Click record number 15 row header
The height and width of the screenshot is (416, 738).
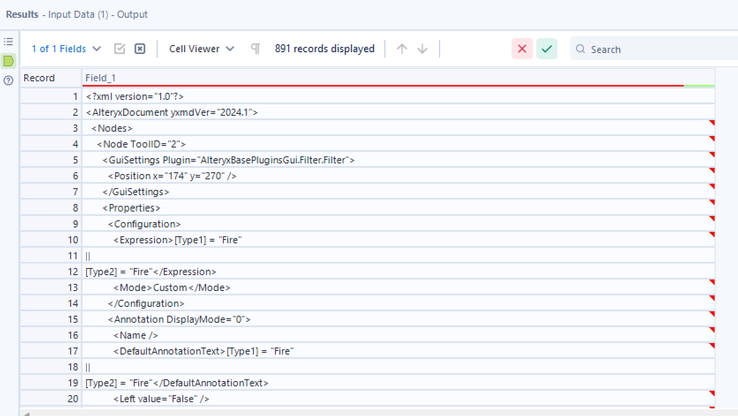click(51, 320)
